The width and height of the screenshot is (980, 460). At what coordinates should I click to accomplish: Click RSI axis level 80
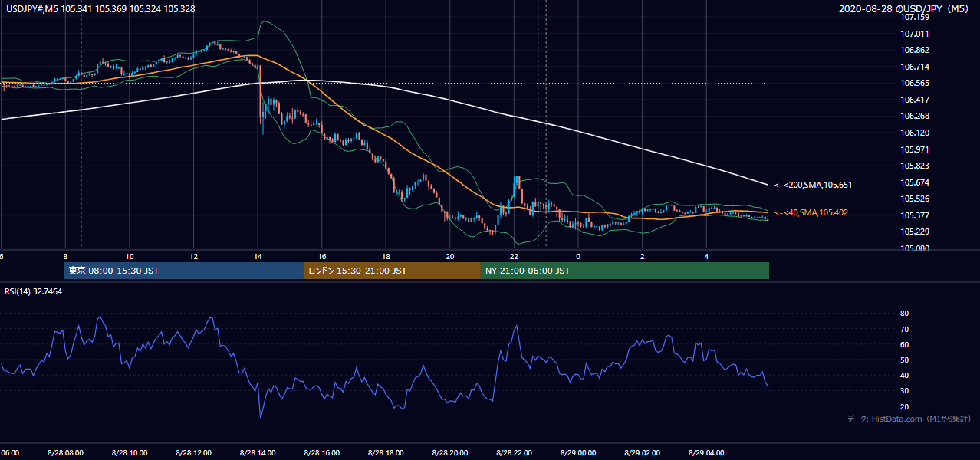(x=904, y=314)
